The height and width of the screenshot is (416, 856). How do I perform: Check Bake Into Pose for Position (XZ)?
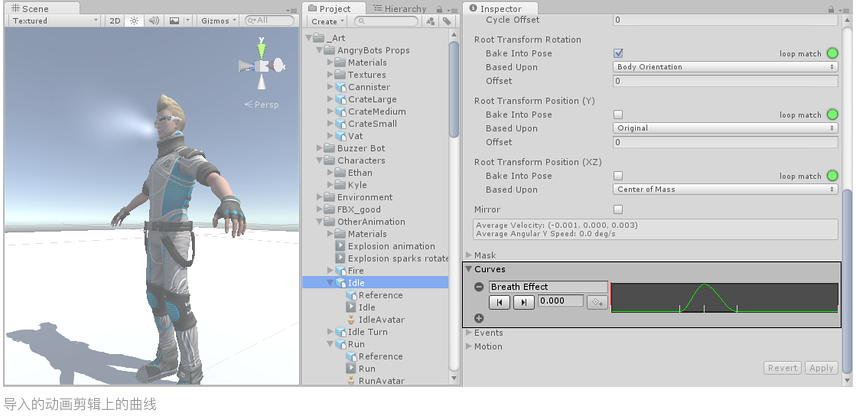click(x=618, y=176)
